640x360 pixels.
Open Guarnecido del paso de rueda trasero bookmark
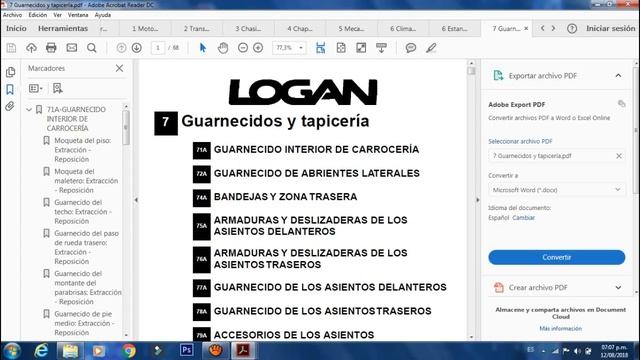tap(87, 247)
